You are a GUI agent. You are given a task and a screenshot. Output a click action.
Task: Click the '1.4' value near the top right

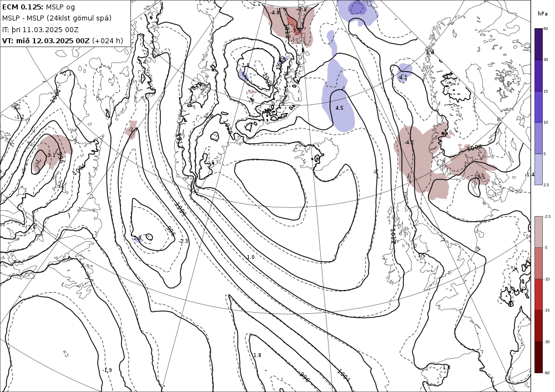[x=430, y=52]
